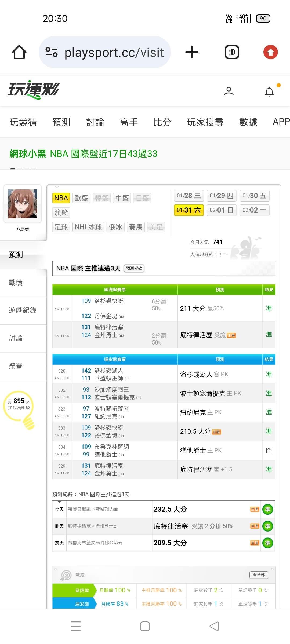This screenshot has height=644, width=290.
Task: Choose date 02/02 一
Action: click(x=254, y=210)
